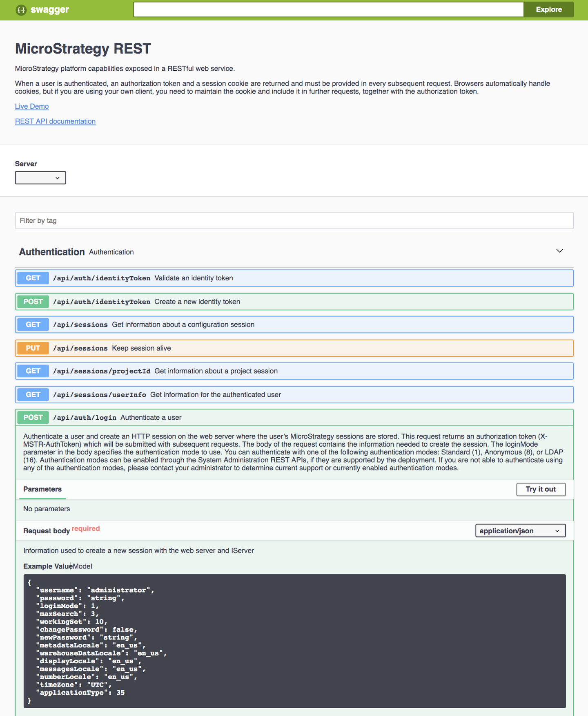Image resolution: width=588 pixels, height=716 pixels.
Task: Collapse the POST /api/auth/login endpoint
Action: [x=294, y=418]
